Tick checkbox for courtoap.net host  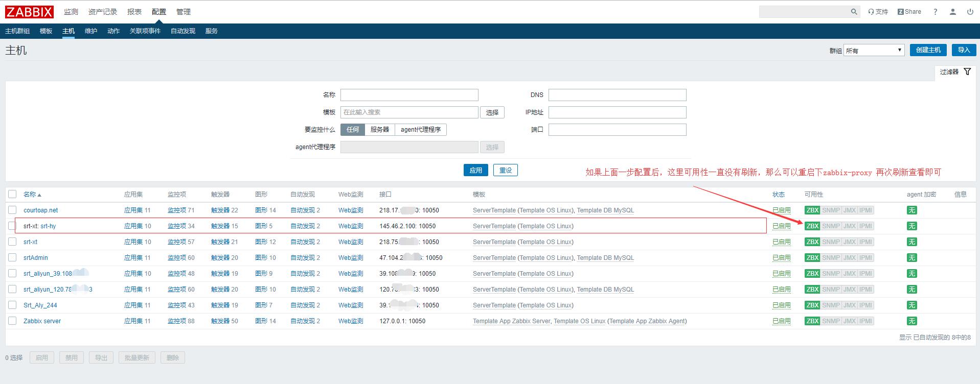12,210
